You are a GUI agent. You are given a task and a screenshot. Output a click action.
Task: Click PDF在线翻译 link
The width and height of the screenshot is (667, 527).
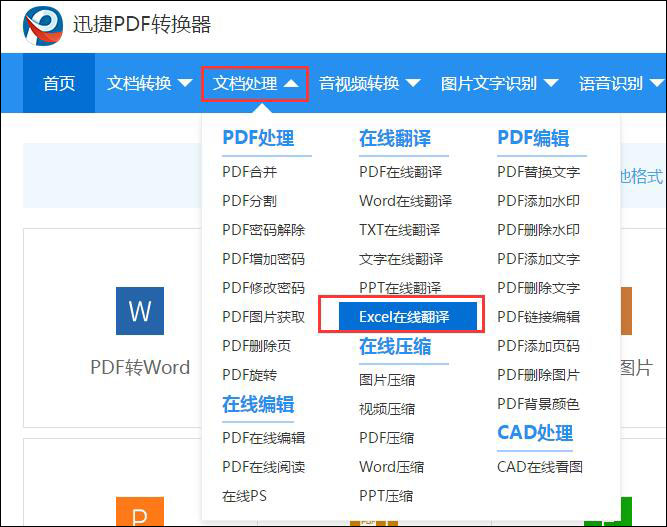pos(401,172)
